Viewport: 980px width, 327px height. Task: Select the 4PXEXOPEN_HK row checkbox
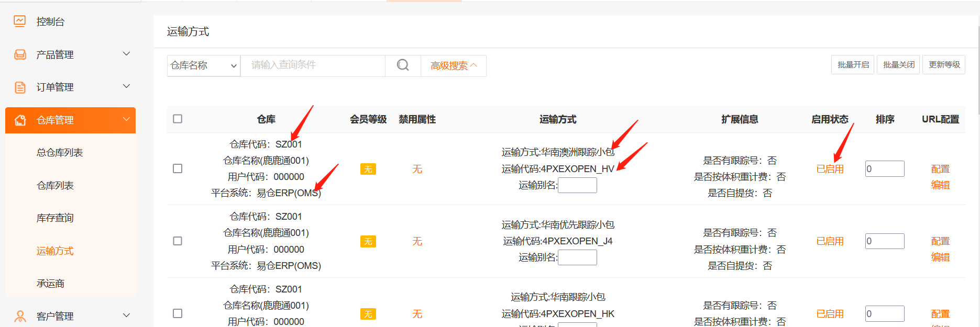pyautogui.click(x=178, y=313)
